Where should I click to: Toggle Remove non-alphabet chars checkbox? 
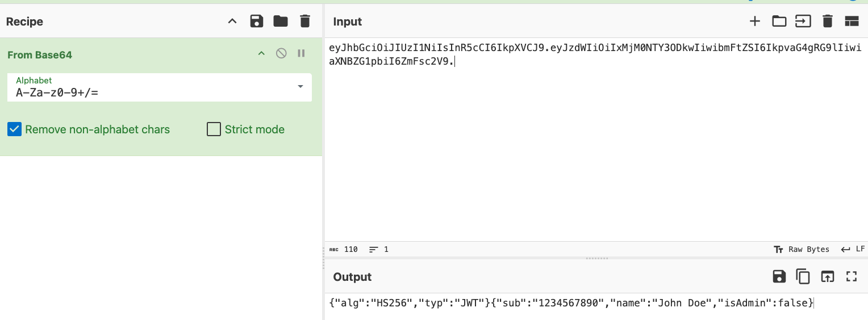pos(14,129)
